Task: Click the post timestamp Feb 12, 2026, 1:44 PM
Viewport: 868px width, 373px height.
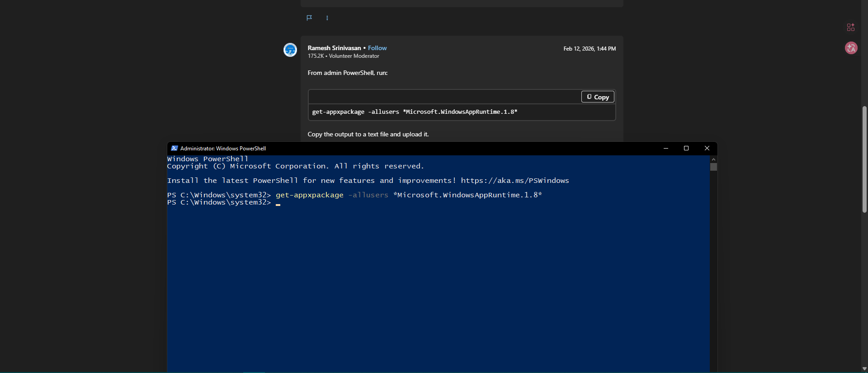Action: pyautogui.click(x=590, y=49)
